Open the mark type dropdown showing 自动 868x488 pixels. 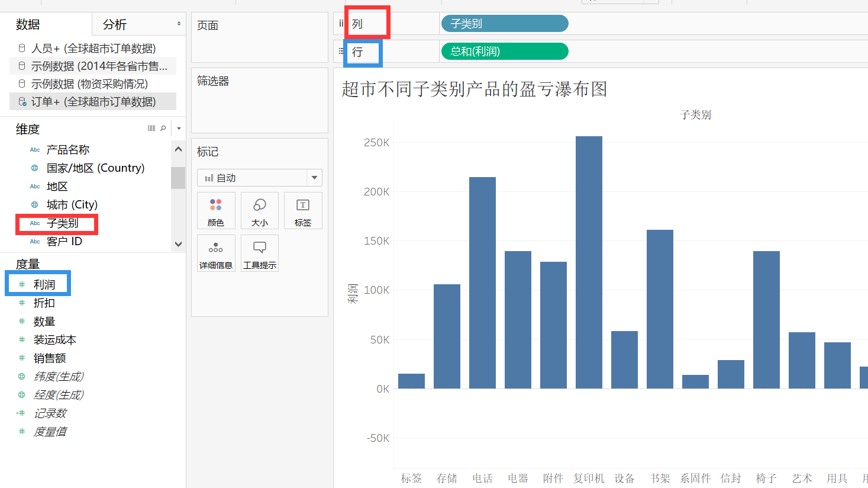(260, 178)
